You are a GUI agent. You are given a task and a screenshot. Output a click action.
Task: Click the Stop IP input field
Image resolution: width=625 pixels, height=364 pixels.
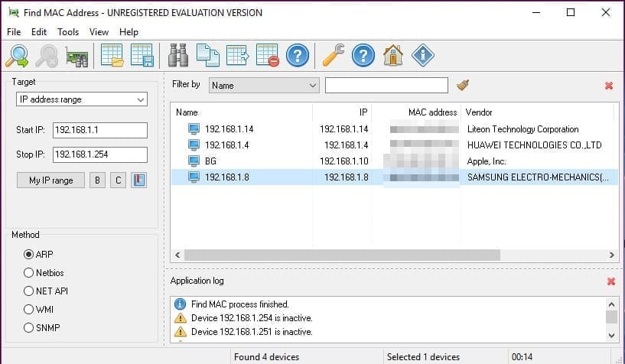[x=99, y=154]
